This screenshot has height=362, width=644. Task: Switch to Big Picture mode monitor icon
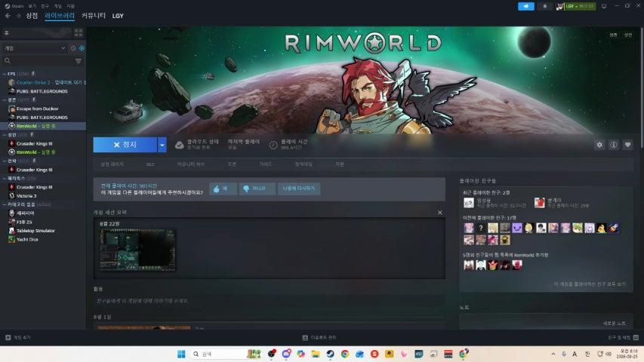click(x=604, y=6)
